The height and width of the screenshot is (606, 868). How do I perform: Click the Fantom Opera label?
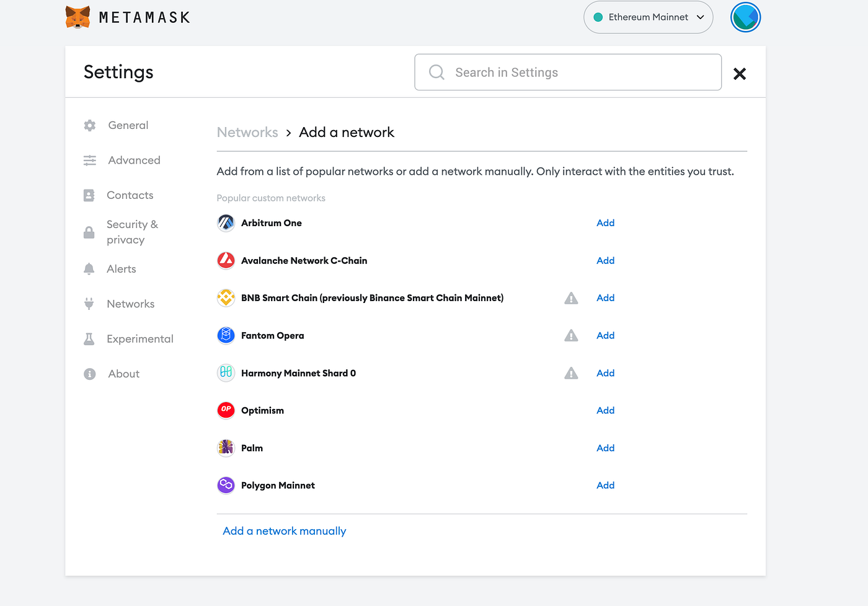click(272, 335)
